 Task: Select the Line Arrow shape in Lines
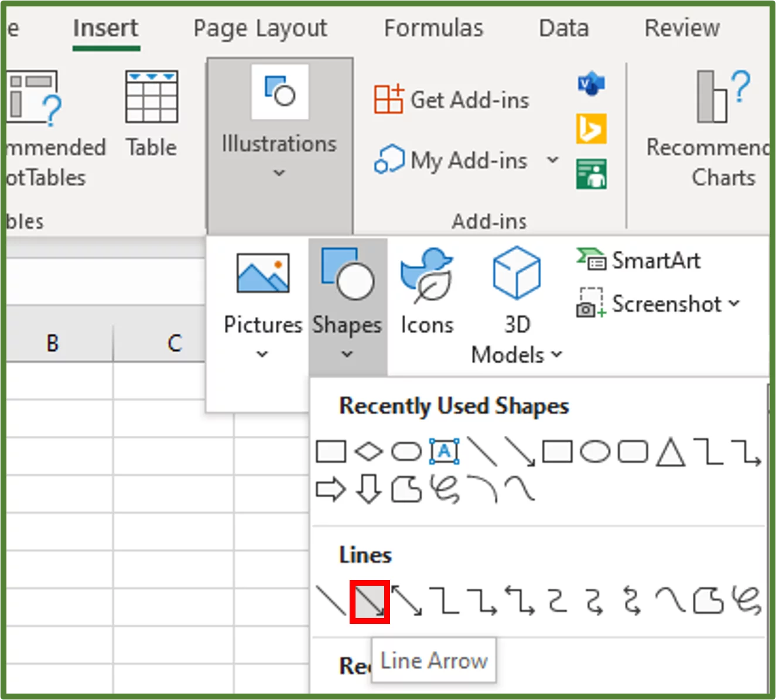[370, 602]
